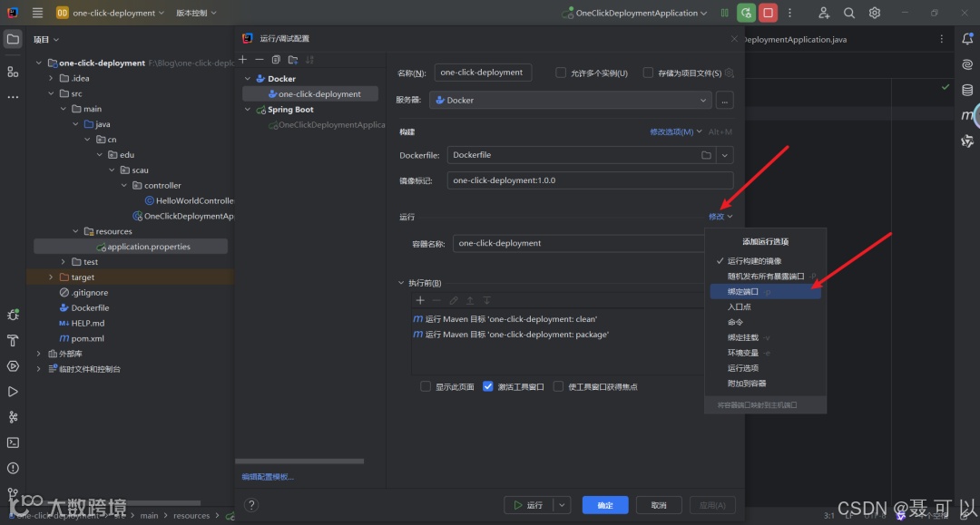The height and width of the screenshot is (525, 980).
Task: Open the 修改选项 build options dropdown
Action: pyautogui.click(x=676, y=131)
